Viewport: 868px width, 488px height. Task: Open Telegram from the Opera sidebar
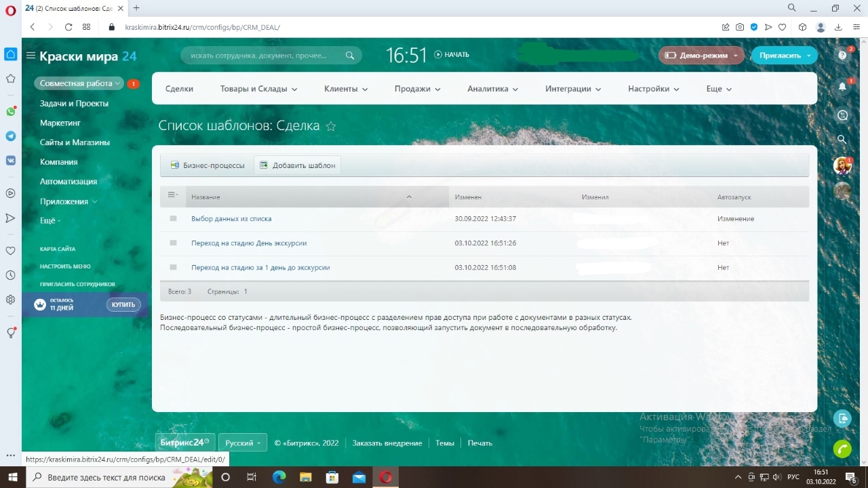coord(11,136)
